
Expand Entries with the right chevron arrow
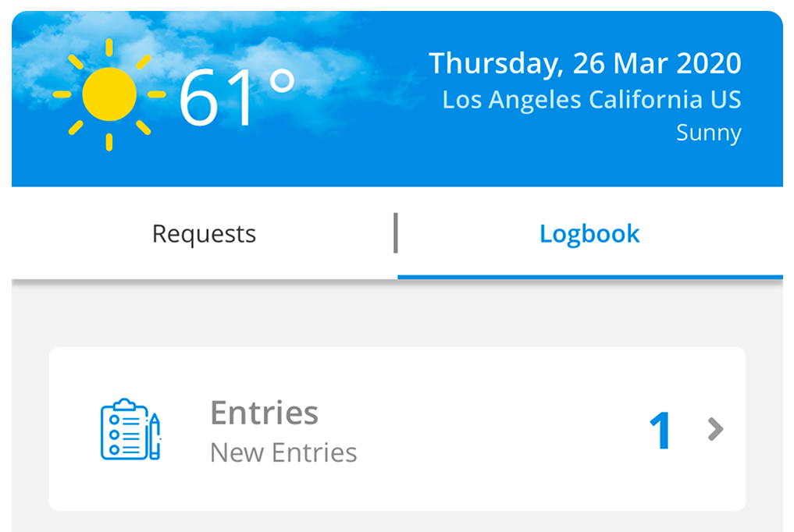(x=715, y=429)
